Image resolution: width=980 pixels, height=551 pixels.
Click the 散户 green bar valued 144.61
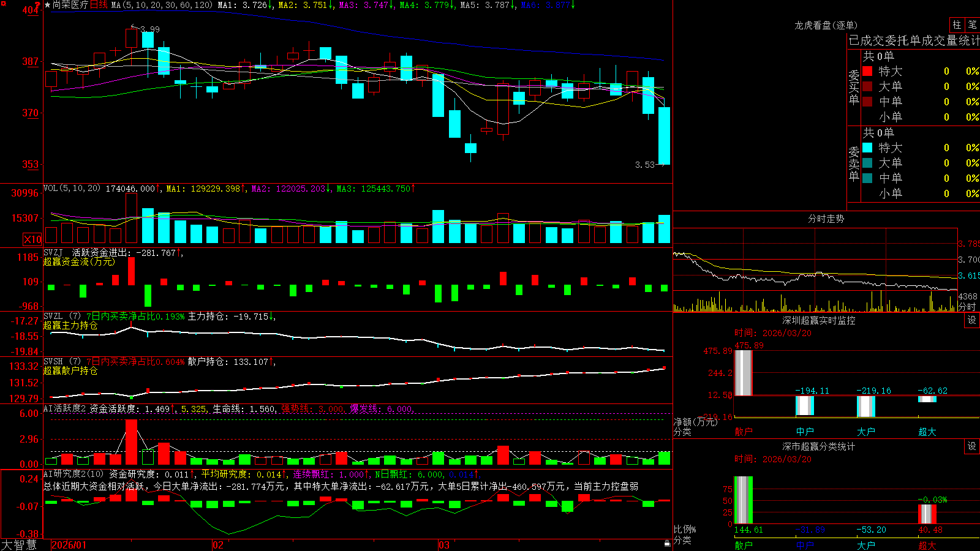point(743,500)
